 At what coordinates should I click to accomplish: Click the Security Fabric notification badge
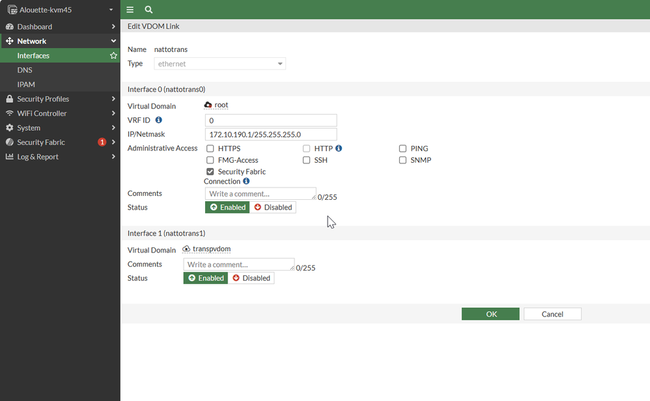click(102, 142)
